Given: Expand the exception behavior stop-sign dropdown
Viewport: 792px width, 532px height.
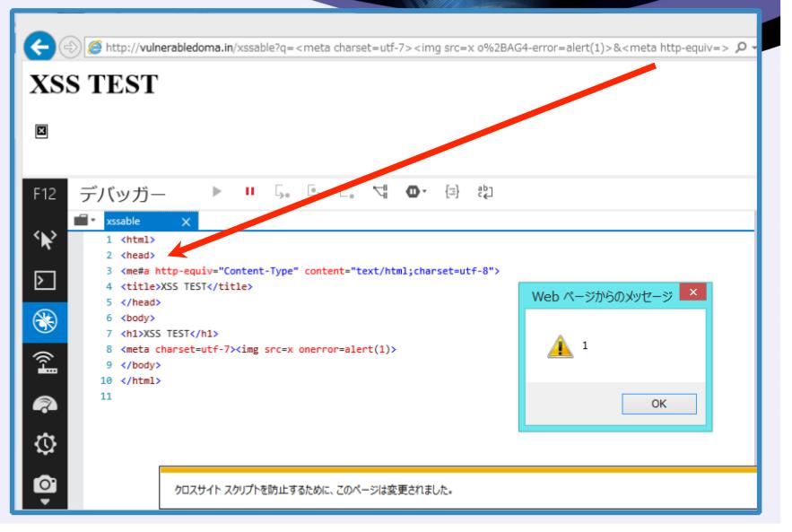Looking at the screenshot, I should click(x=416, y=191).
